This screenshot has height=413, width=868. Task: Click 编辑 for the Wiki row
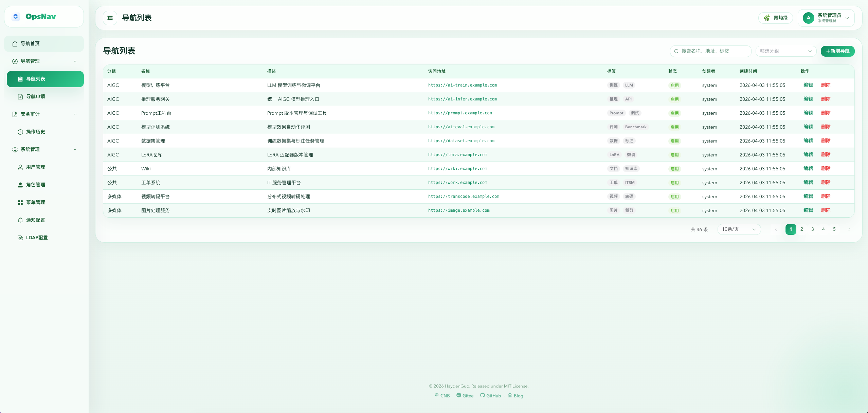tap(808, 169)
